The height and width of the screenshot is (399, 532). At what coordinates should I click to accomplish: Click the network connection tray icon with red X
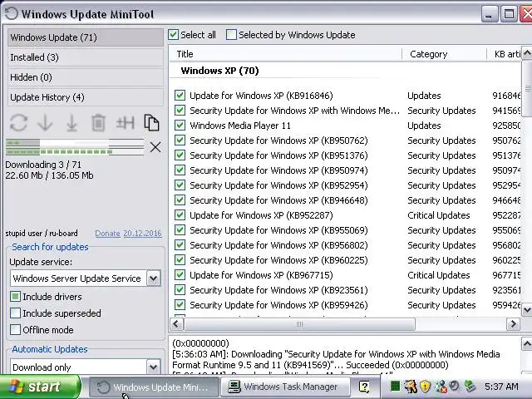[x=441, y=386]
